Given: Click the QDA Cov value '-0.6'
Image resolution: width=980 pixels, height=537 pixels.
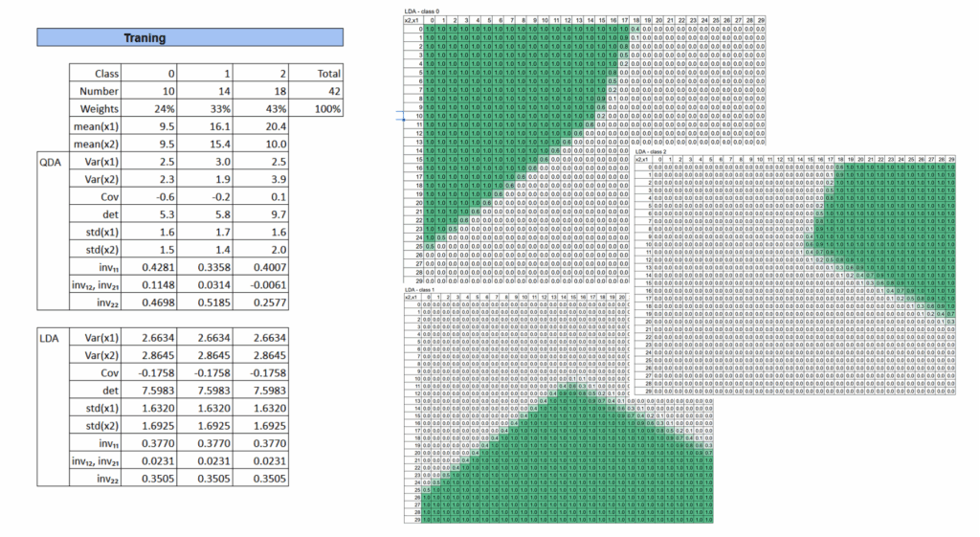Looking at the screenshot, I should (x=148, y=196).
